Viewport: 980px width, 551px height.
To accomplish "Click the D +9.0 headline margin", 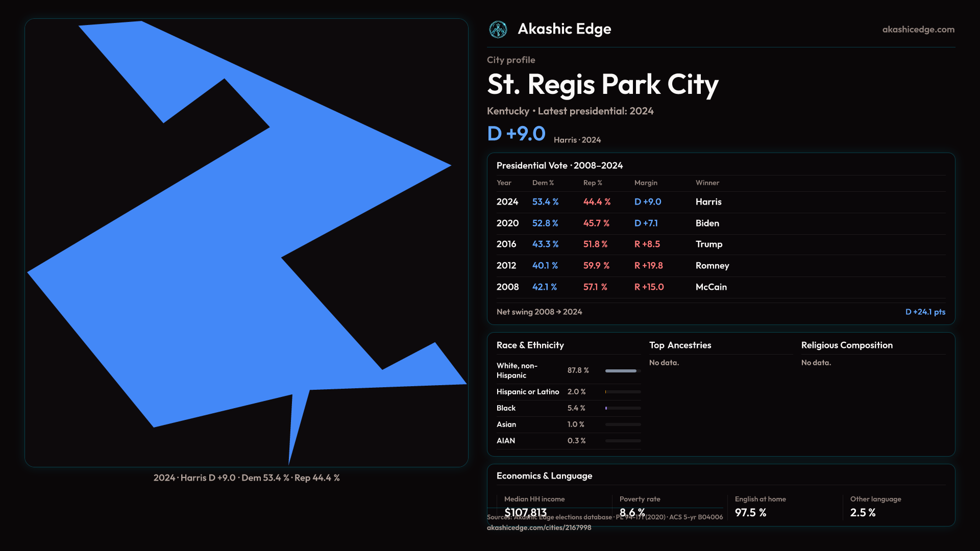I will (x=516, y=134).
